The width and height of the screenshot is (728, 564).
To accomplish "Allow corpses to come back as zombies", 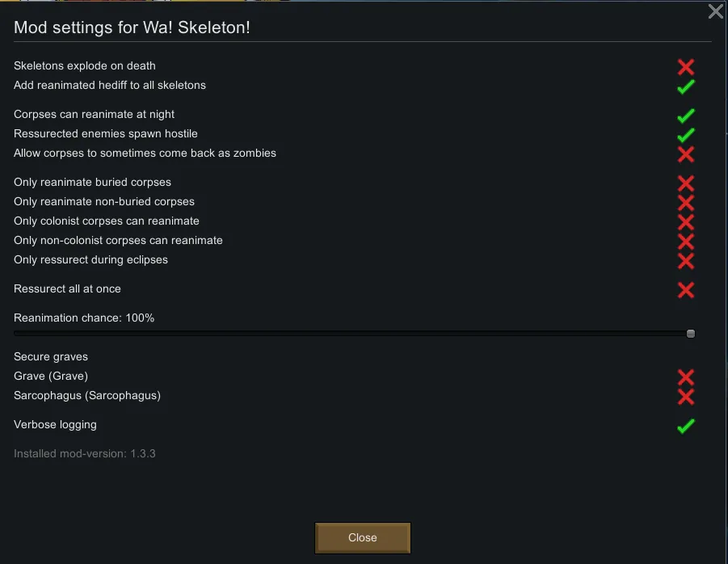I will tap(686, 154).
